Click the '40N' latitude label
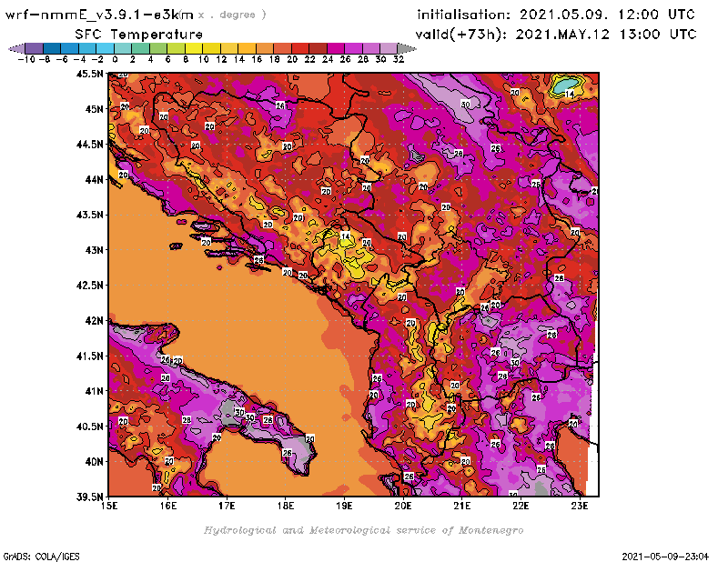The height and width of the screenshot is (562, 728). [94, 462]
